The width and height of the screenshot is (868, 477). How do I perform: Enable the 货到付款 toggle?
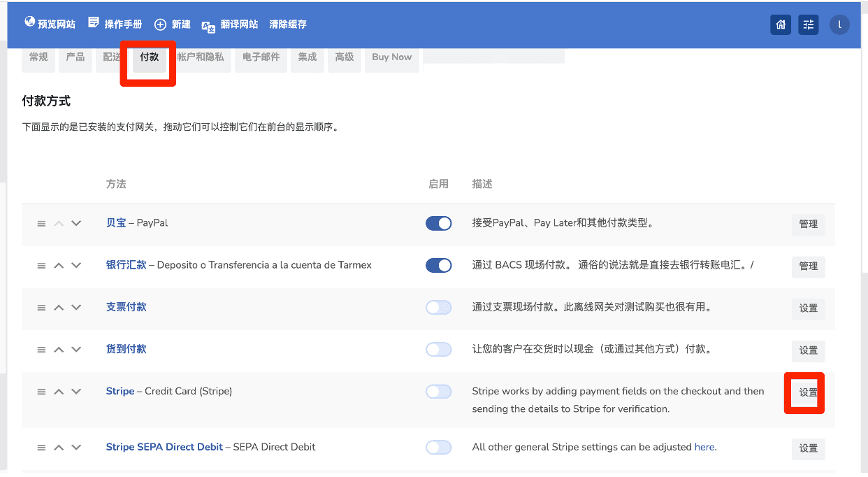point(438,350)
